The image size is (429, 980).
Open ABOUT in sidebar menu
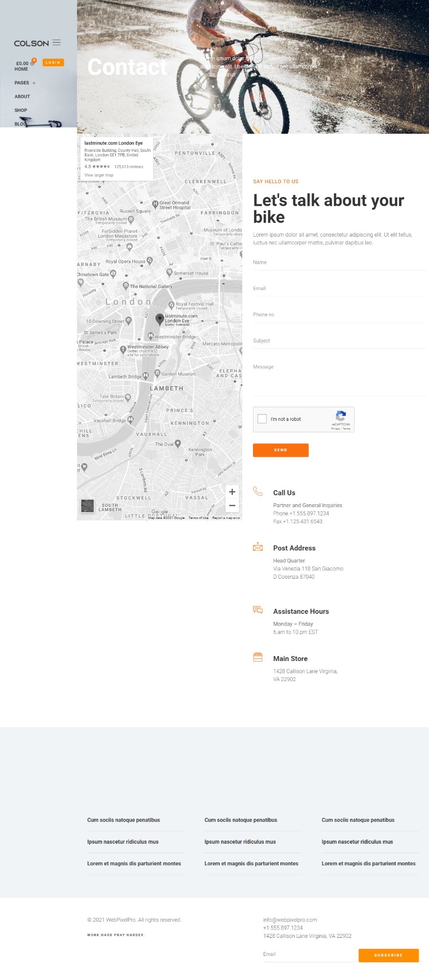tap(22, 97)
